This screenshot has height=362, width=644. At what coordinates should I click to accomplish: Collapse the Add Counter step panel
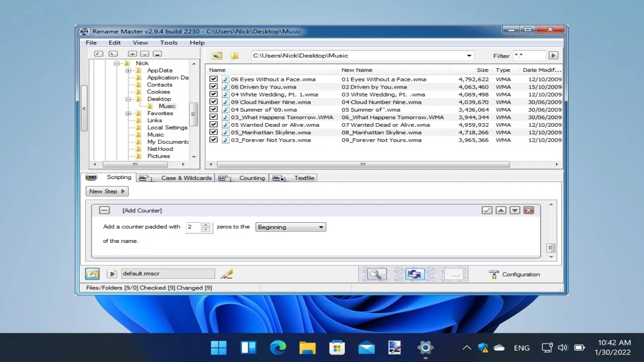tap(104, 210)
